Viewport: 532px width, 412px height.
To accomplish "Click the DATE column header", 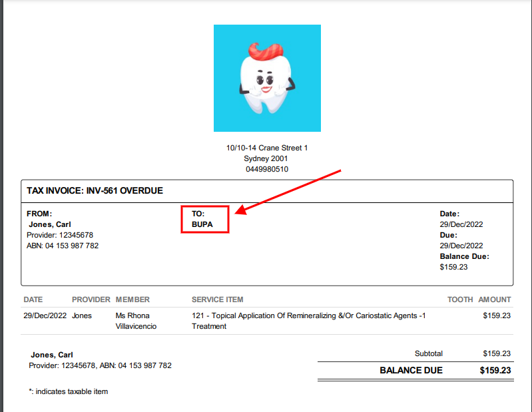I will click(x=33, y=300).
